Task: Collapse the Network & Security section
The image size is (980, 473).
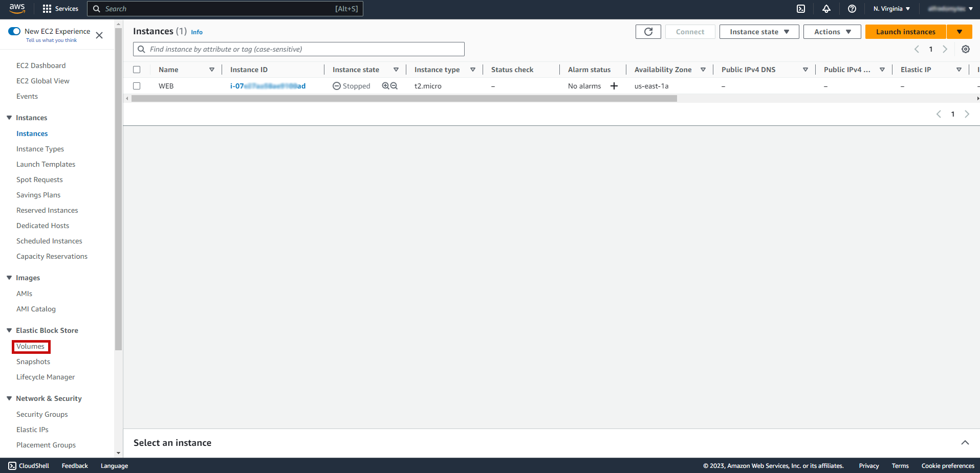Action: [9, 398]
